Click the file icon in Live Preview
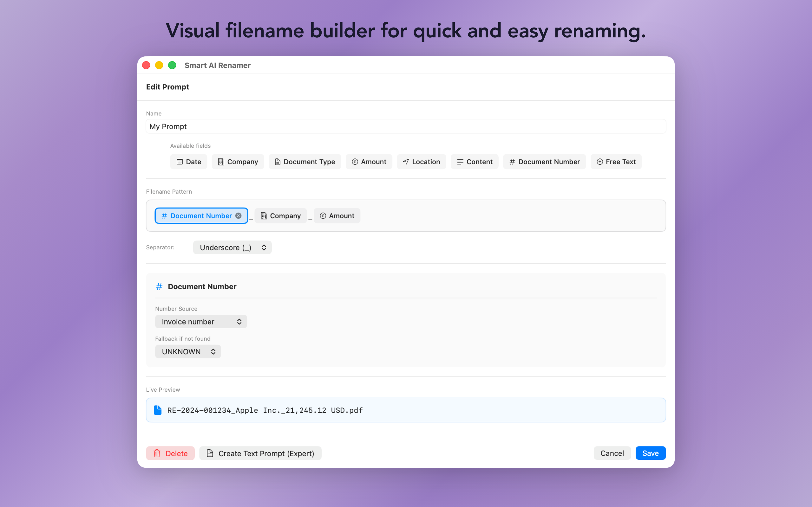This screenshot has height=507, width=812. pos(158,410)
